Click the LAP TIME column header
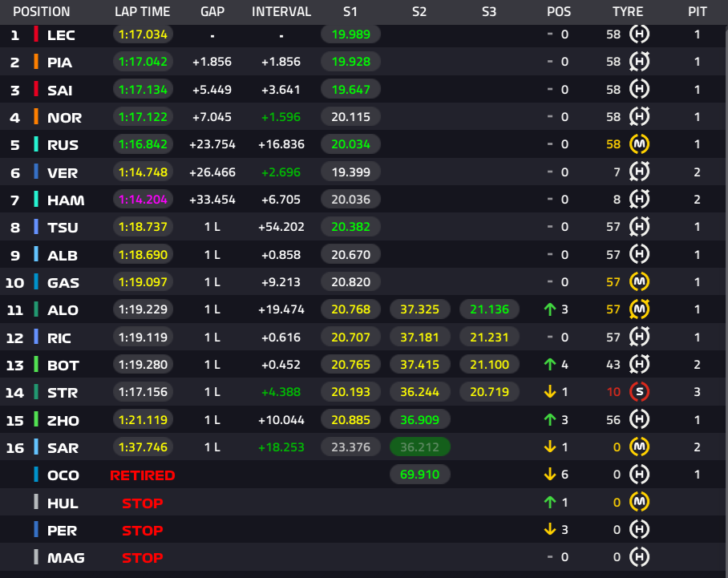 point(143,11)
